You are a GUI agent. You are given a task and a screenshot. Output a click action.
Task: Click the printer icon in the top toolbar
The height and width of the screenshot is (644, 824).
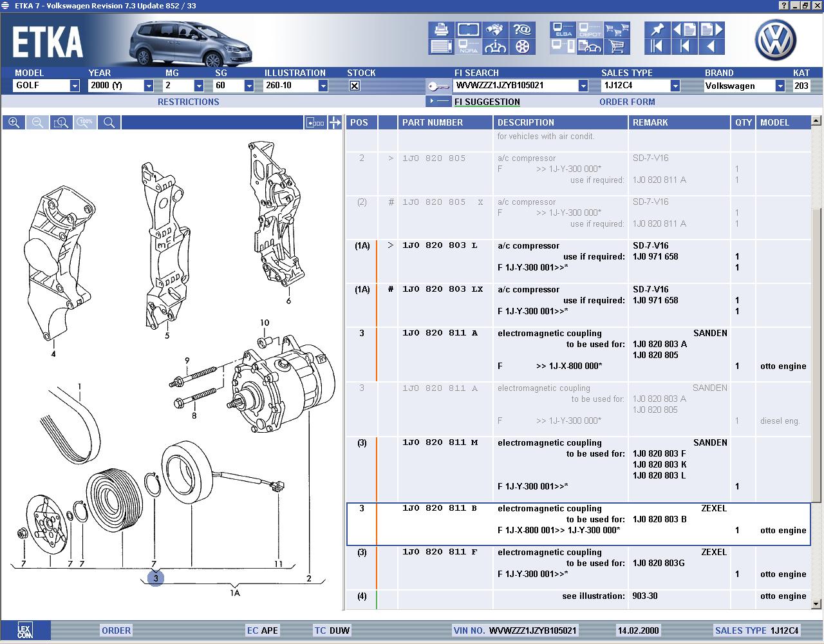click(441, 30)
